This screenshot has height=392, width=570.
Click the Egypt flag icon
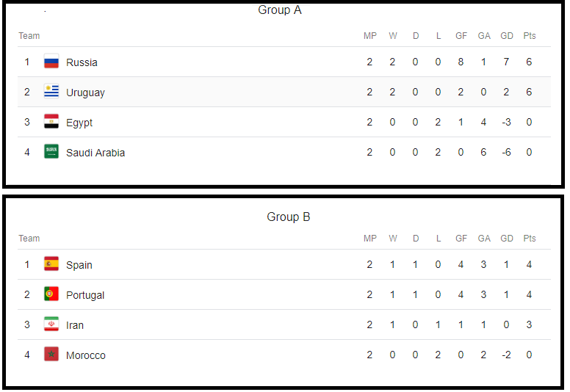tap(51, 122)
